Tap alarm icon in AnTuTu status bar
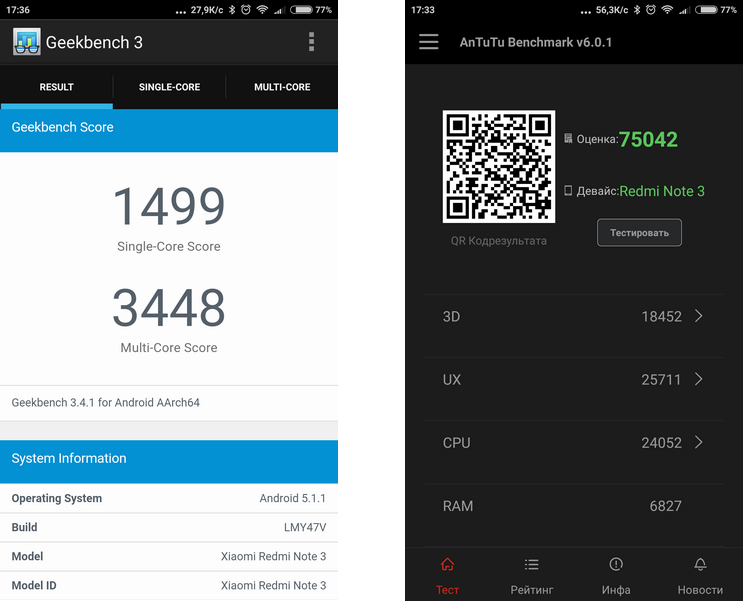 click(x=651, y=9)
